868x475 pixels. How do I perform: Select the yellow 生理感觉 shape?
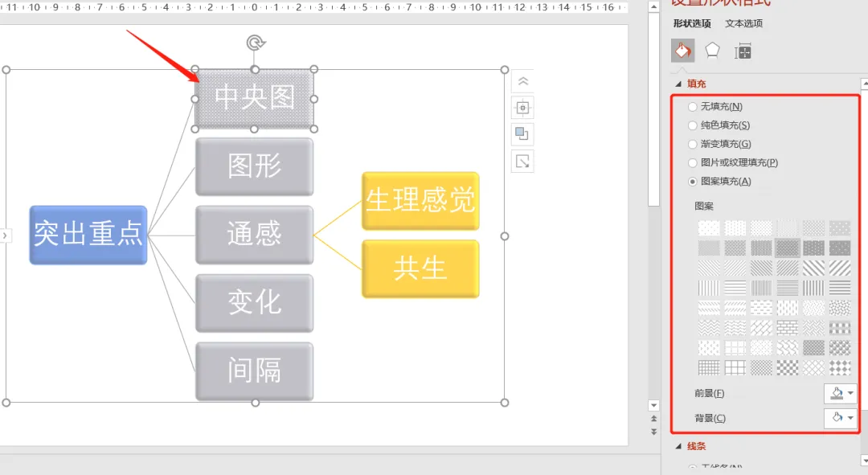[x=420, y=200]
